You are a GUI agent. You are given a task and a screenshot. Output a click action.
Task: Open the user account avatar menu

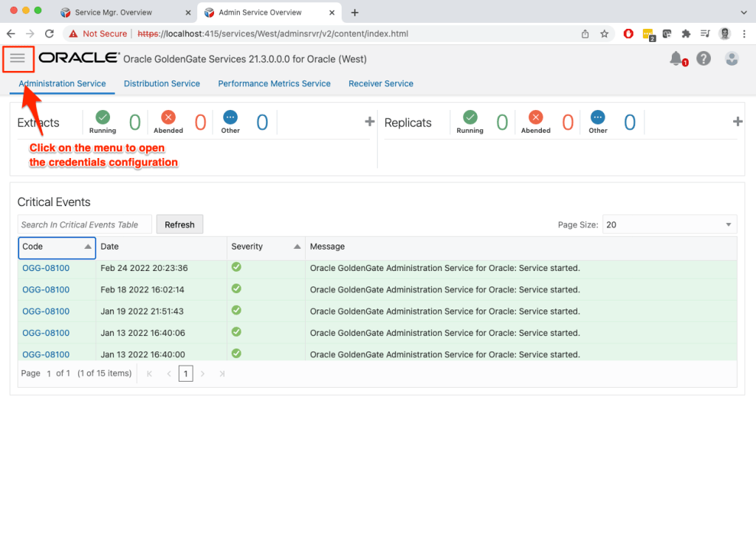click(x=732, y=58)
